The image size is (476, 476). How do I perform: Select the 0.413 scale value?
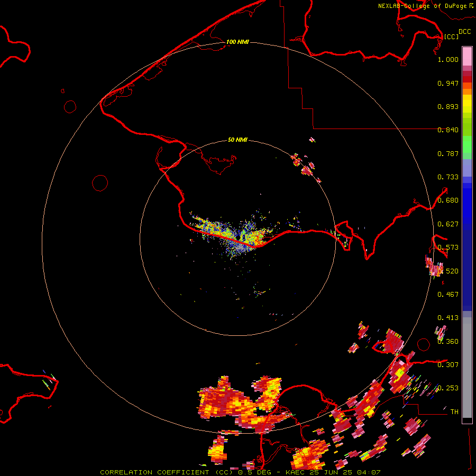pyautogui.click(x=448, y=318)
